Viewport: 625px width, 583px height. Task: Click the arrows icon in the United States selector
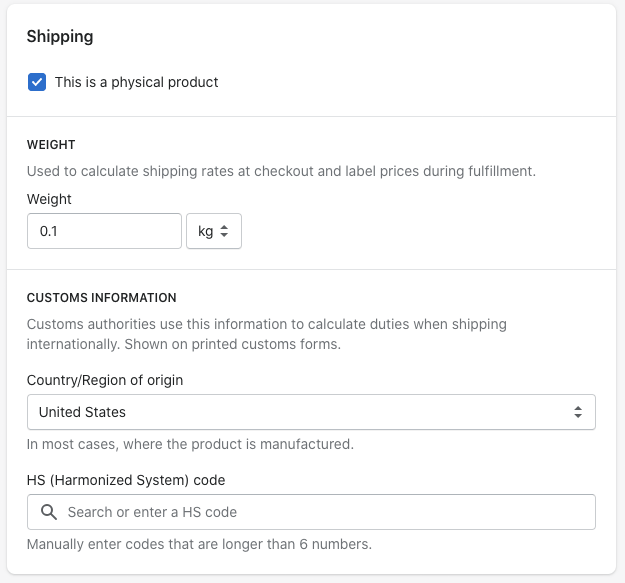coord(577,412)
